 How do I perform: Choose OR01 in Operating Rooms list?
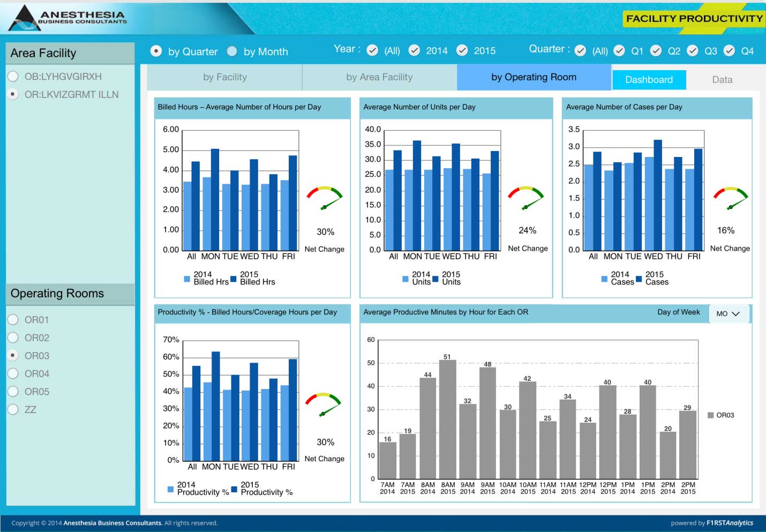tap(13, 320)
